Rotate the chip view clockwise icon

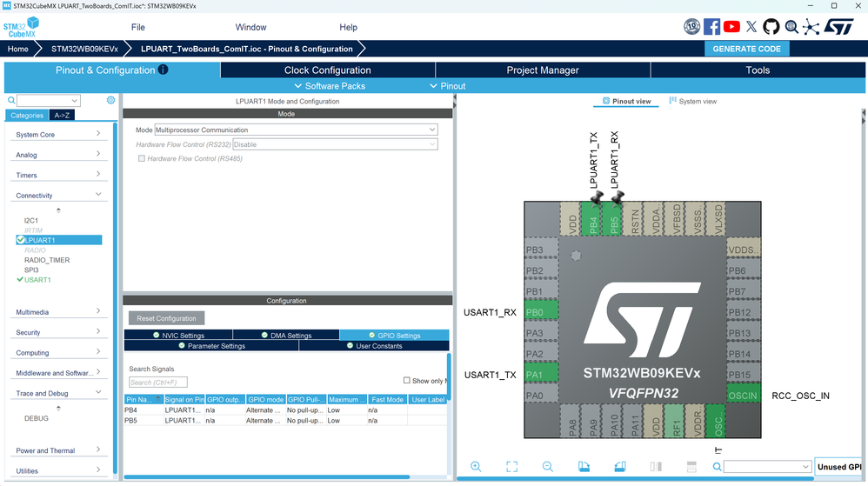tap(584, 467)
